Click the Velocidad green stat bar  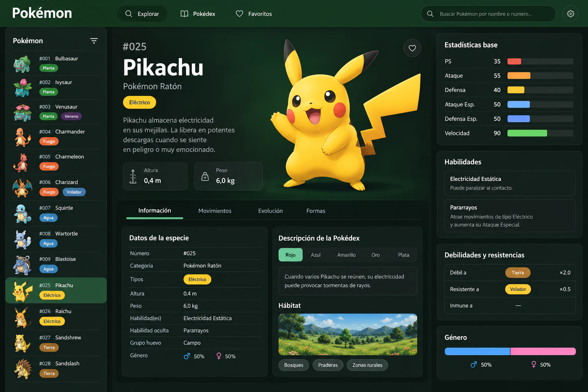click(x=527, y=133)
